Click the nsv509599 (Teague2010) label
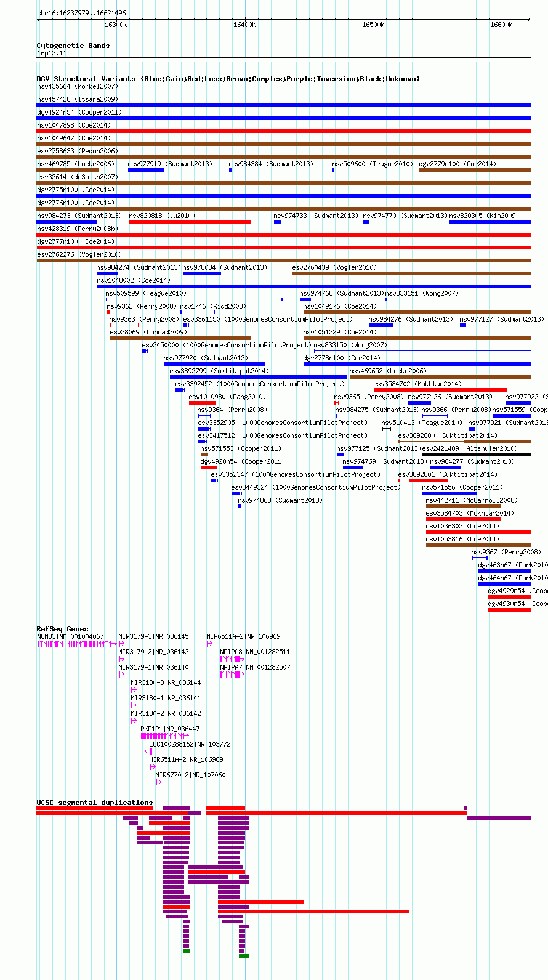The height and width of the screenshot is (980, 548). [146, 293]
